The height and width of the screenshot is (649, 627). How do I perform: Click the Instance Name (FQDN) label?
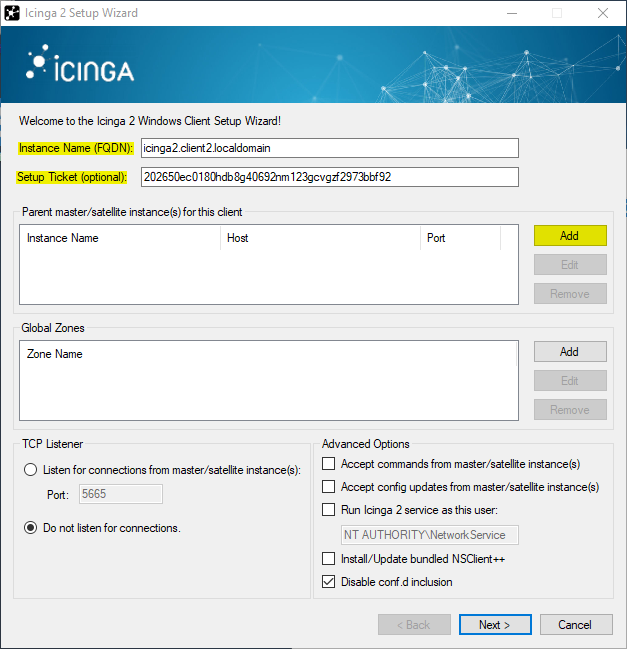coord(76,148)
